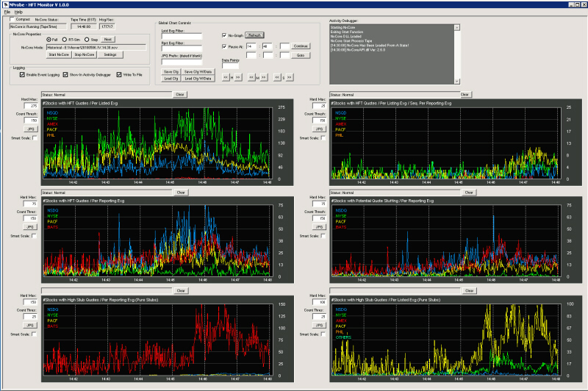588x391 pixels.
Task: Step seconds forward with the S >> button
Action: click(289, 77)
